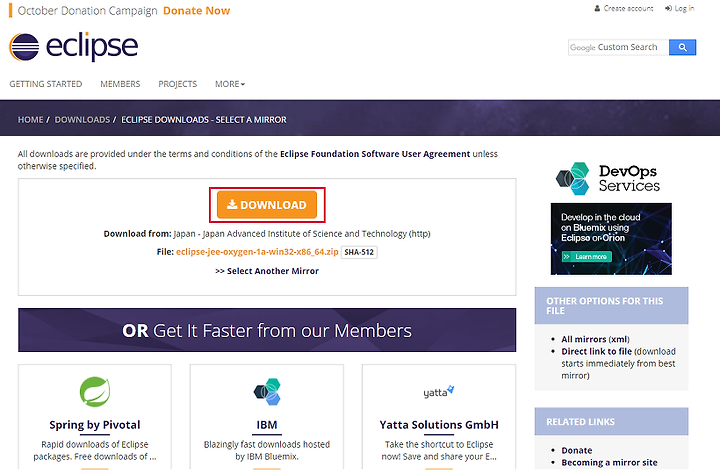Go to Downloads breadcrumb
720x474 pixels.
click(x=82, y=120)
